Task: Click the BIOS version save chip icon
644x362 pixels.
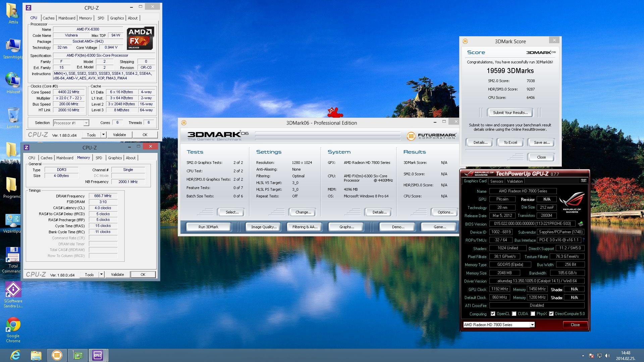Action: click(581, 224)
